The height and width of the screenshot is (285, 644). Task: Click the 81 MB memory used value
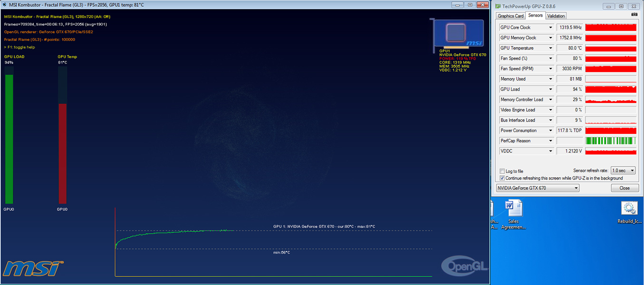click(570, 79)
